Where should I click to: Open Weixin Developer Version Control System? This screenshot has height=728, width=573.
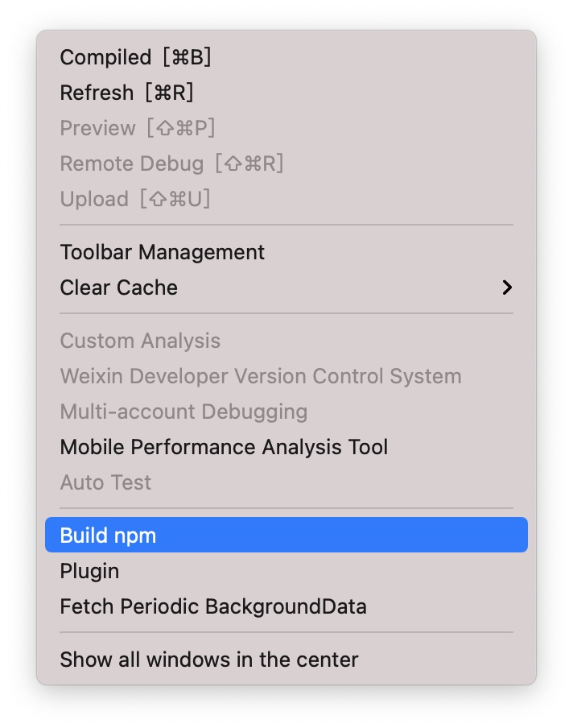click(260, 377)
